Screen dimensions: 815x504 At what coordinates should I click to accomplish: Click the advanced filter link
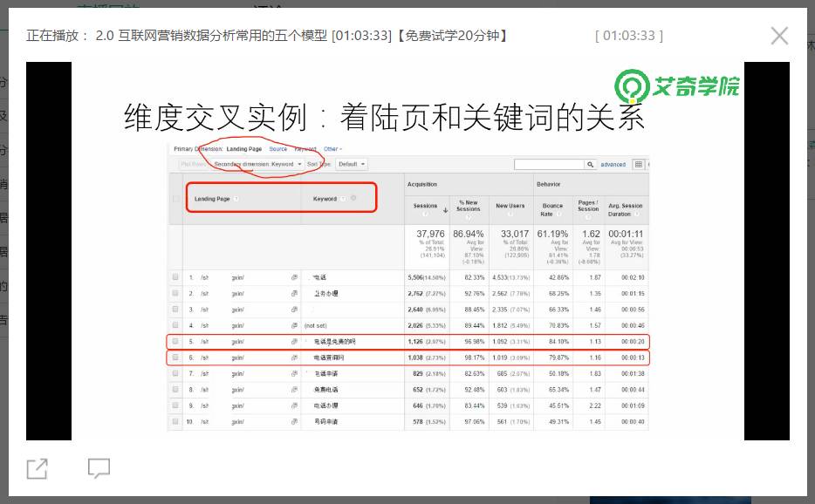[613, 164]
